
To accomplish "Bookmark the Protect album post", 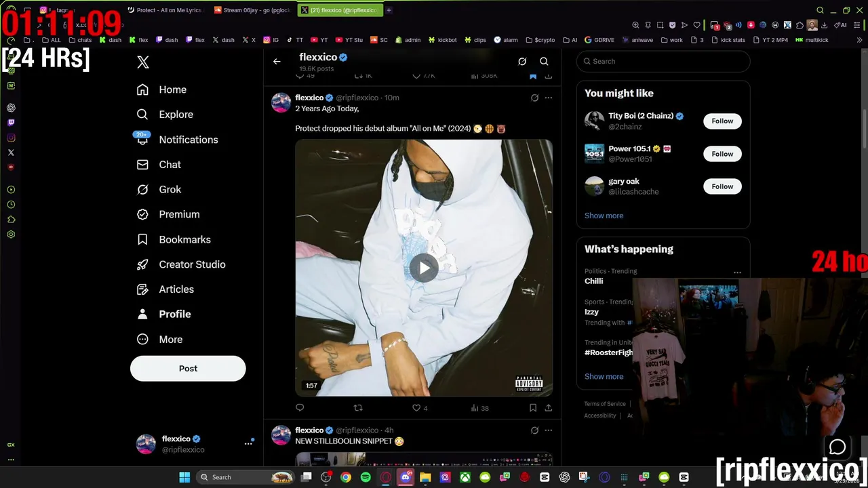I will (533, 407).
